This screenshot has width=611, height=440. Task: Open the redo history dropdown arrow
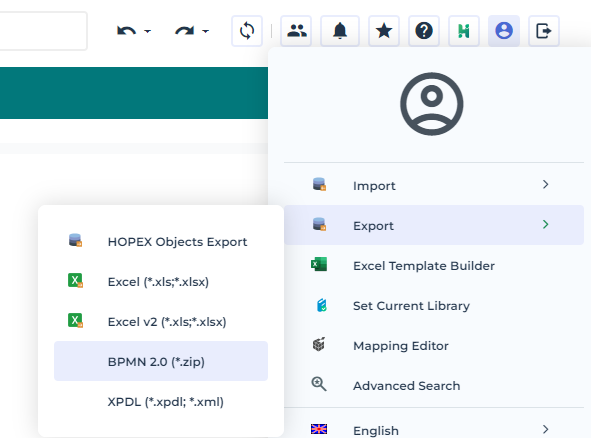tap(205, 32)
